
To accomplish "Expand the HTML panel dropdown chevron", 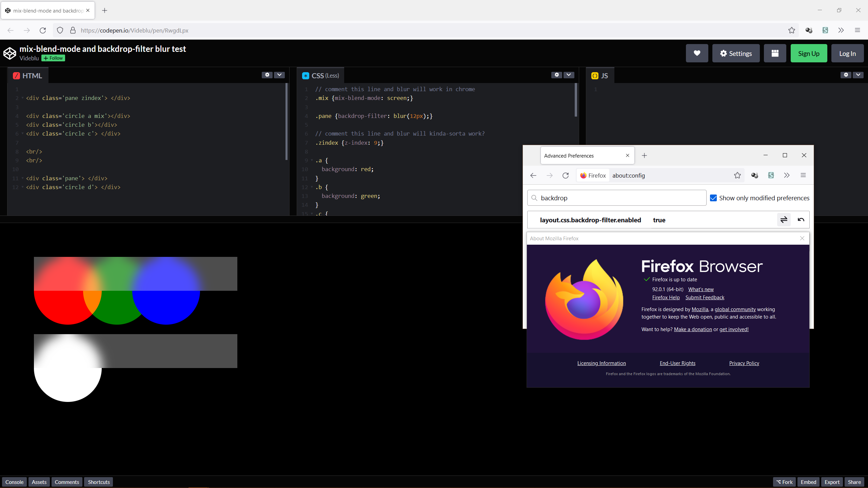I will (x=279, y=75).
